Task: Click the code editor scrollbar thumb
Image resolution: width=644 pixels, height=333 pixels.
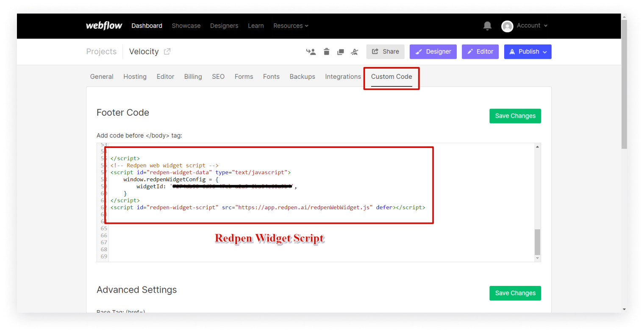Action: tap(537, 242)
